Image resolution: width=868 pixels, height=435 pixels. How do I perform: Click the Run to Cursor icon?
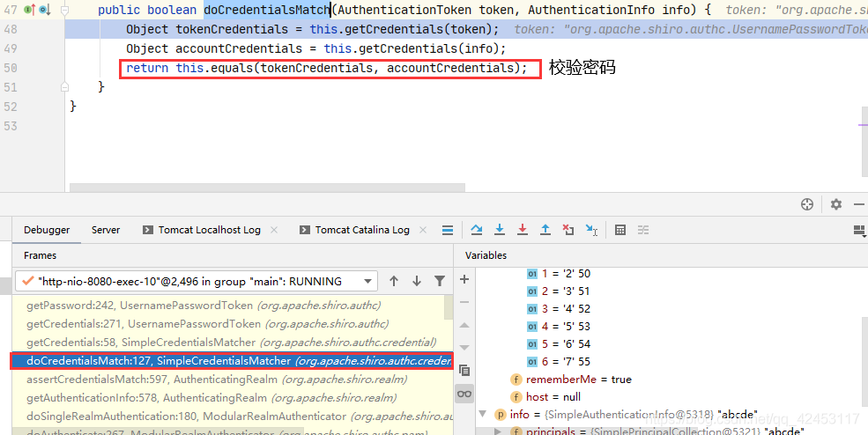[591, 230]
